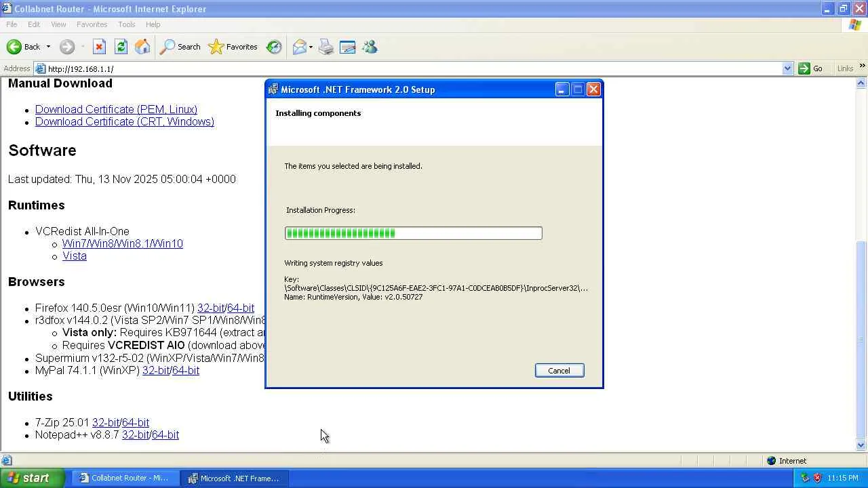The height and width of the screenshot is (488, 868).
Task: Open the Windows Start menu
Action: click(x=32, y=478)
